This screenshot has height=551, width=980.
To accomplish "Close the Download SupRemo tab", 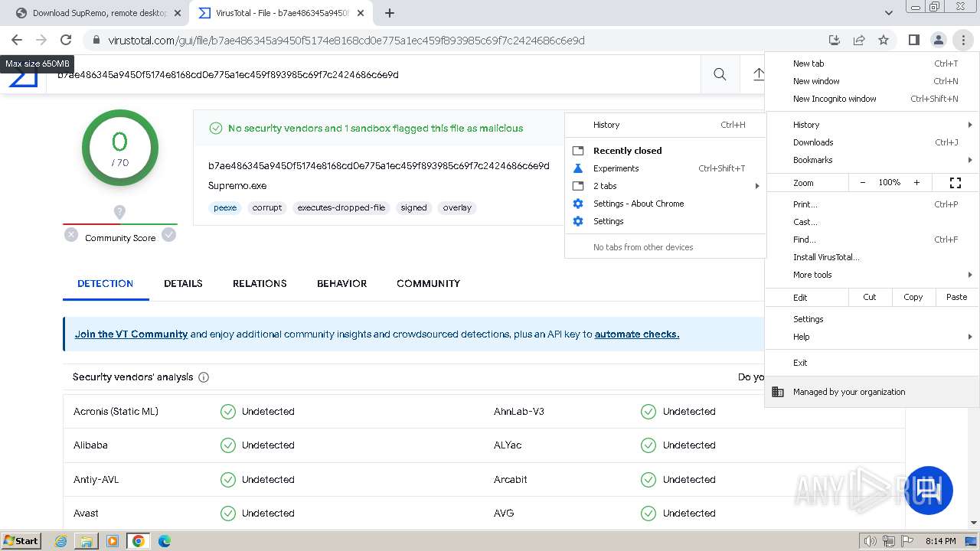I will point(178,13).
